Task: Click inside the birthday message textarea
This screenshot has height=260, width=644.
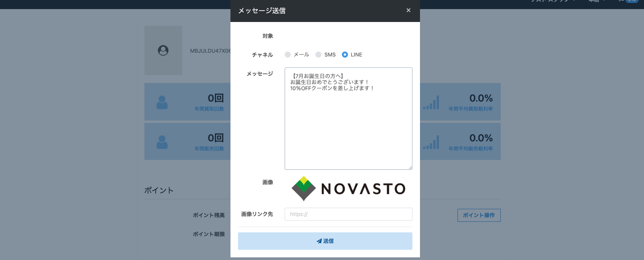Action: pos(348,119)
